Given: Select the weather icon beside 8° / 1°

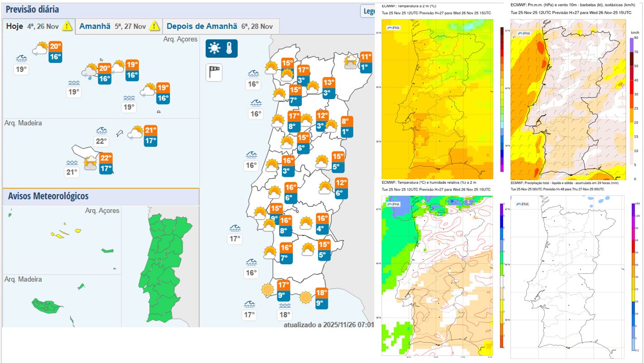Looking at the screenshot, I should pyautogui.click(x=331, y=126).
